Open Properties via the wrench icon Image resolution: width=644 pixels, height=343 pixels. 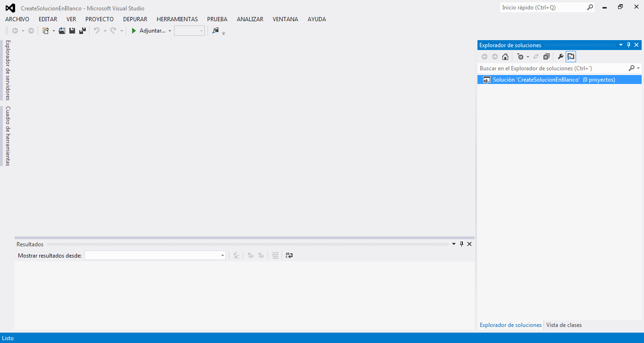point(560,57)
